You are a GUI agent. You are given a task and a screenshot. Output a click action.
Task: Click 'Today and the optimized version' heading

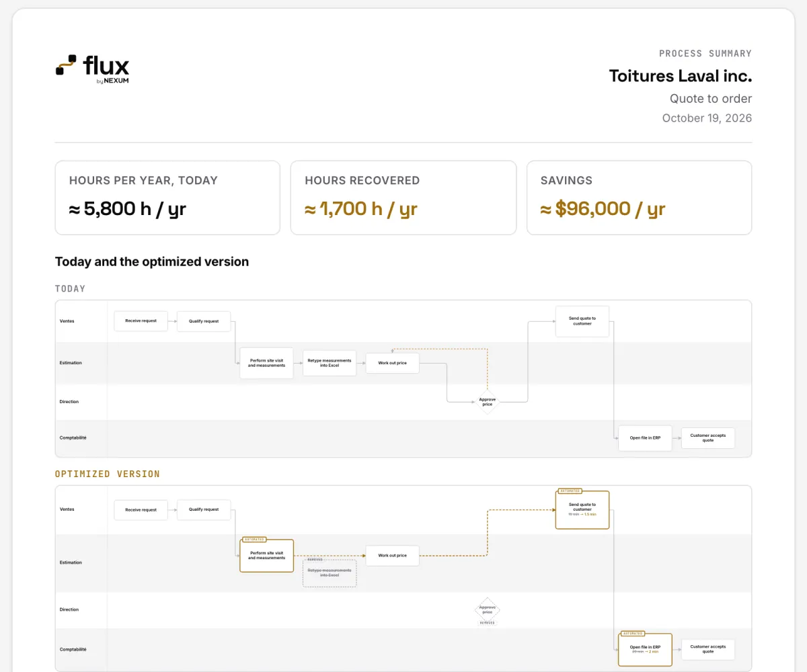click(152, 261)
